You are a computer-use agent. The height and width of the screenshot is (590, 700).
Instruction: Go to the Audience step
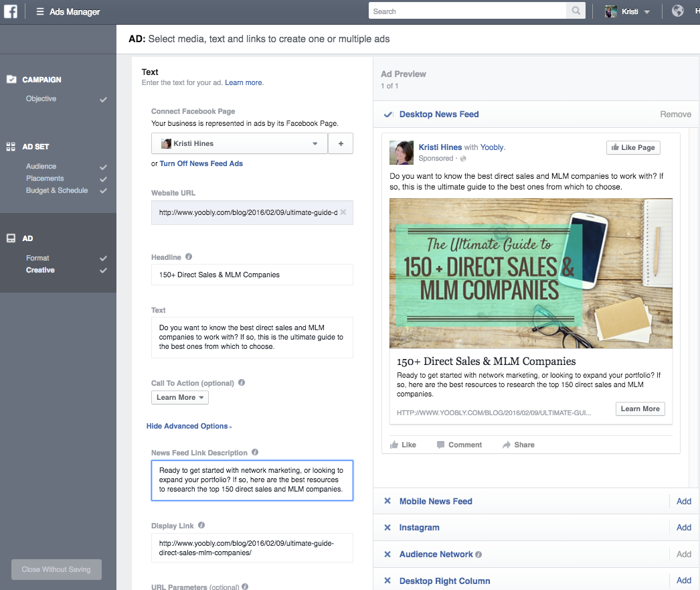click(41, 166)
